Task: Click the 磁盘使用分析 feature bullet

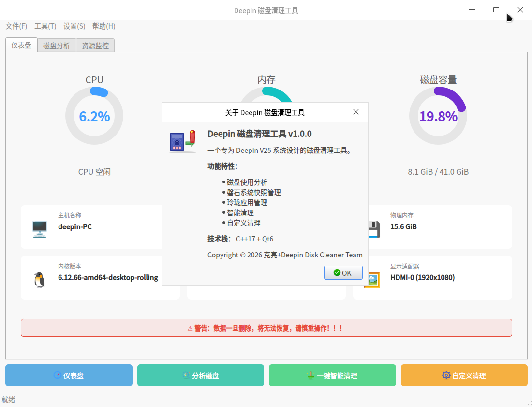Action: tap(247, 182)
